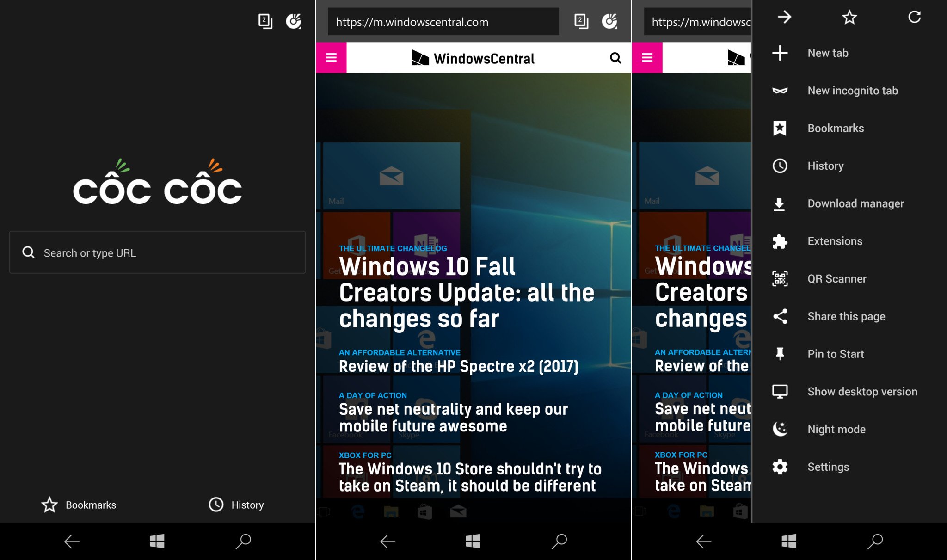Click the Share this page icon
This screenshot has height=560, width=947.
(x=780, y=316)
